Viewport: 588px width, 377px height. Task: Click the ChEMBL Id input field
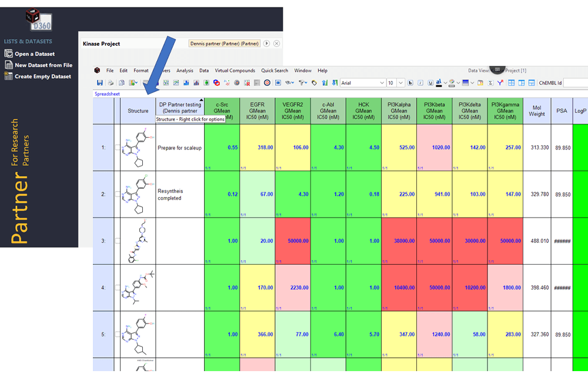tap(576, 83)
